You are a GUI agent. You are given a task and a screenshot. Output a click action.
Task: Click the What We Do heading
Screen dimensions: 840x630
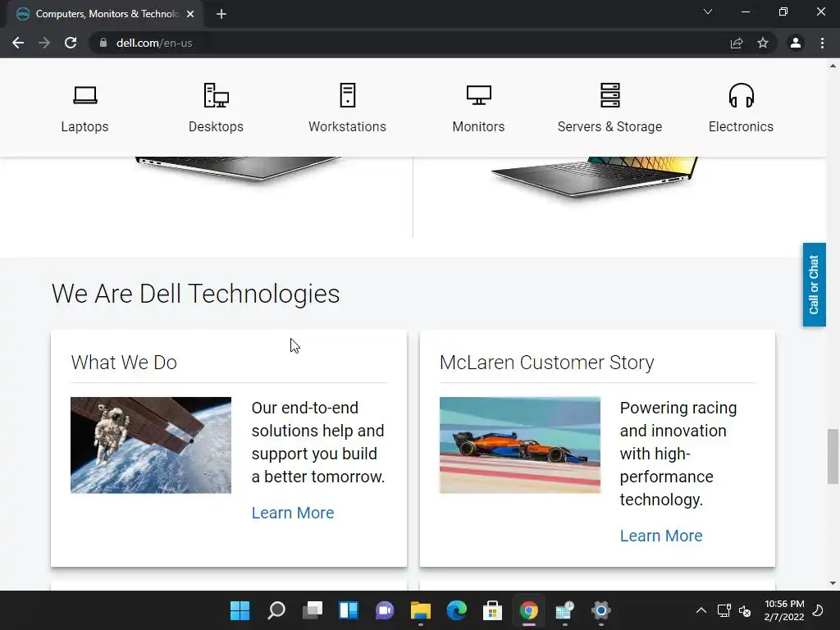(x=124, y=363)
